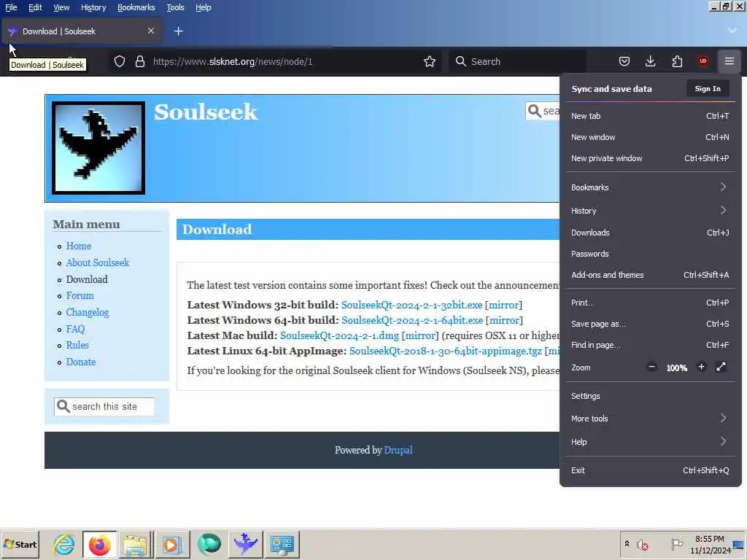
Task: Zoom out with the minus button
Action: pos(651,367)
